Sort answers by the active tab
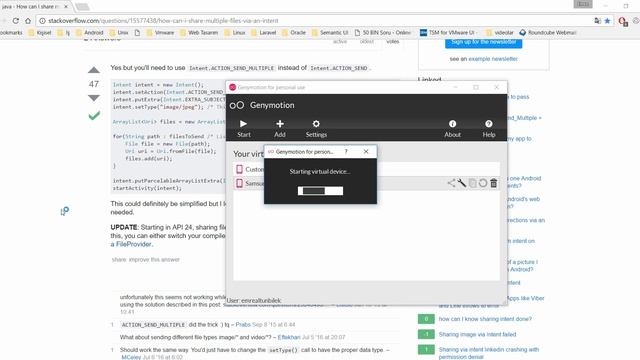The height and width of the screenshot is (360, 640). [340, 41]
